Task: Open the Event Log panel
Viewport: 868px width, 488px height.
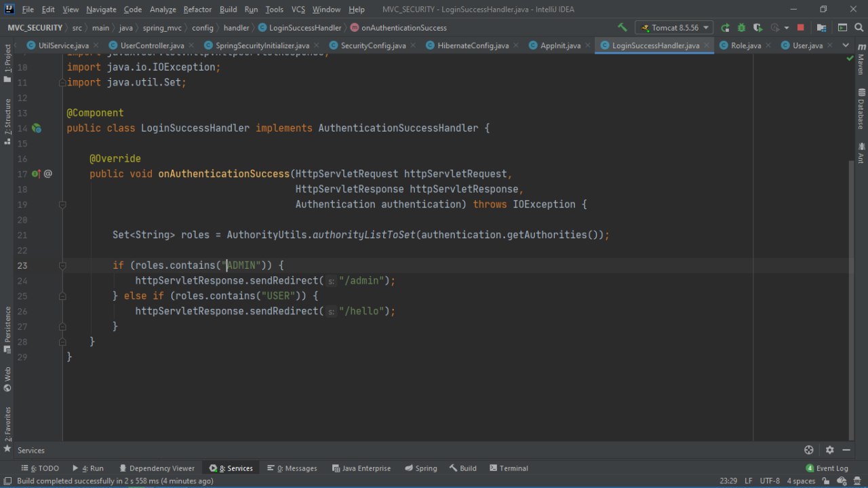Action: pos(827,468)
